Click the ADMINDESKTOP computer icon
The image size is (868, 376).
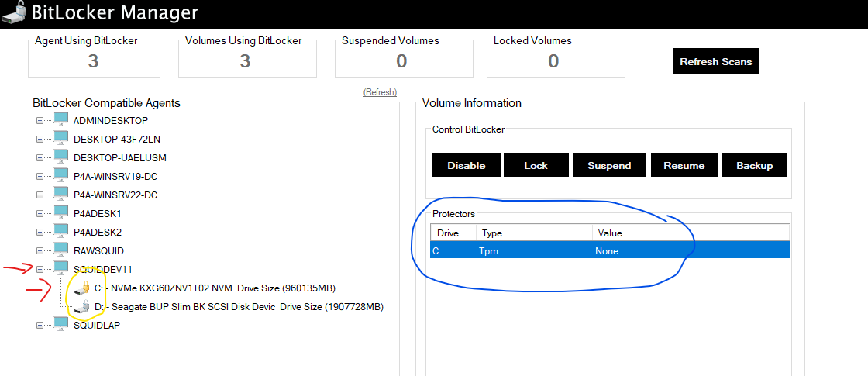tap(61, 120)
